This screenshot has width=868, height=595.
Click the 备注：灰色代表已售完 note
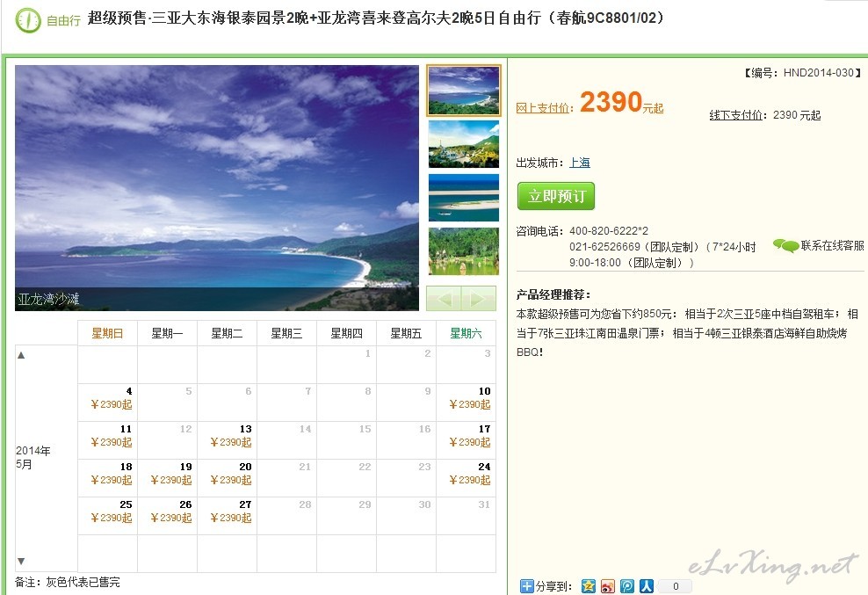(x=67, y=583)
